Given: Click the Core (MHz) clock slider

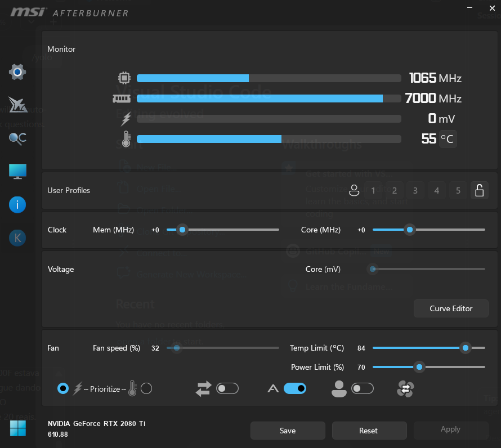Looking at the screenshot, I should [429, 230].
